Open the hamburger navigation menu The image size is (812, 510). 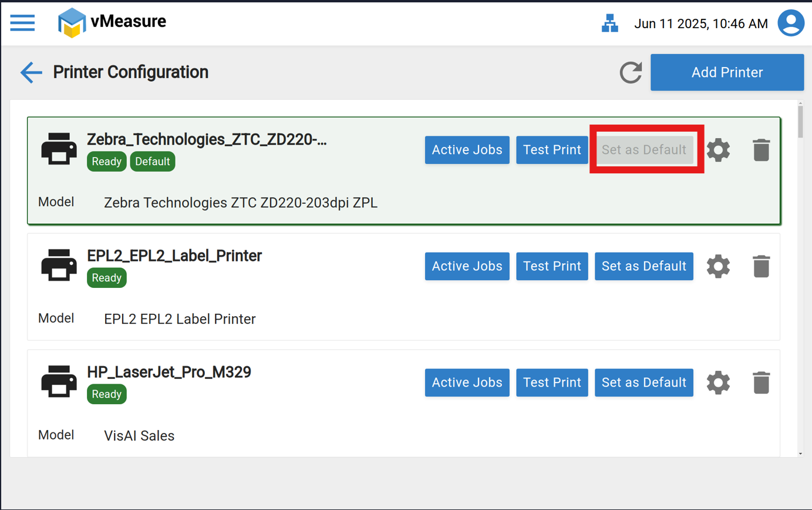[22, 23]
